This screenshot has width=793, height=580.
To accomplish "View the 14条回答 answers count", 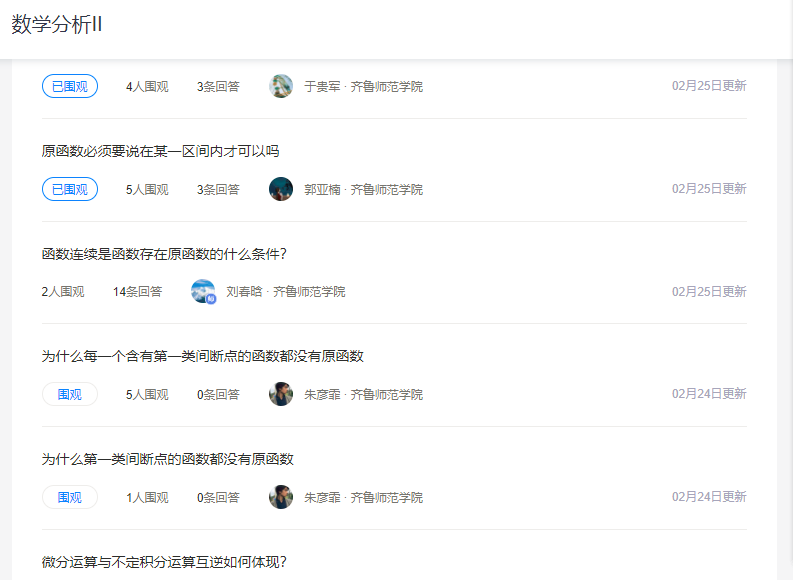I will [x=137, y=292].
